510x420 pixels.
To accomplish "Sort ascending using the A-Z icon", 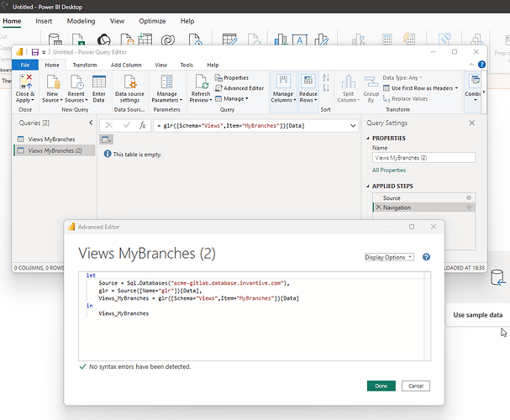I will click(x=326, y=77).
